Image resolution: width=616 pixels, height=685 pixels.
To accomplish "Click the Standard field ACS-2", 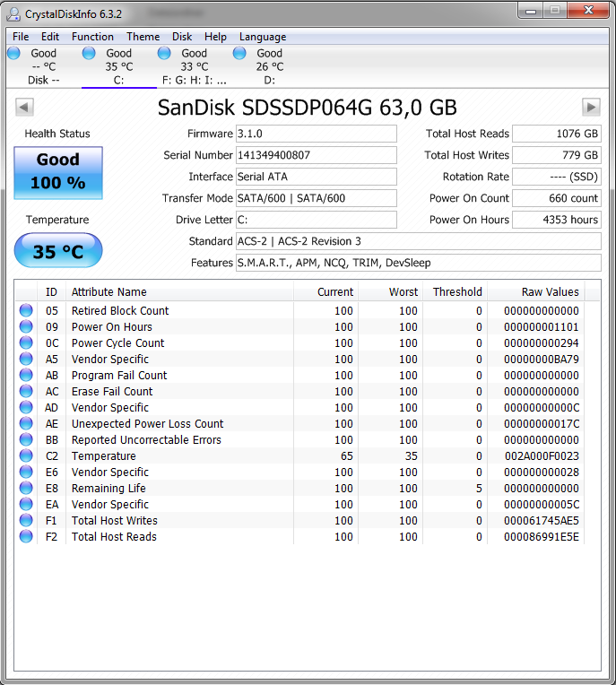I will [419, 241].
